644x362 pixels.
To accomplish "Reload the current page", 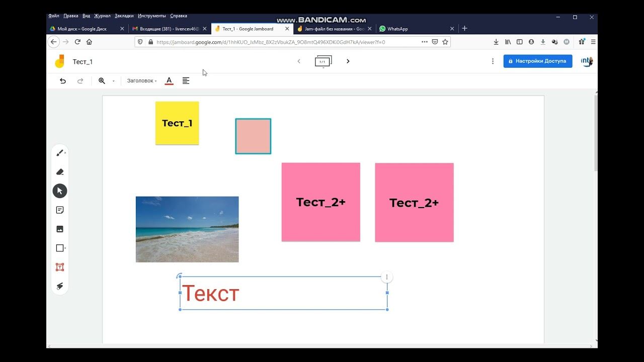I will point(77,42).
